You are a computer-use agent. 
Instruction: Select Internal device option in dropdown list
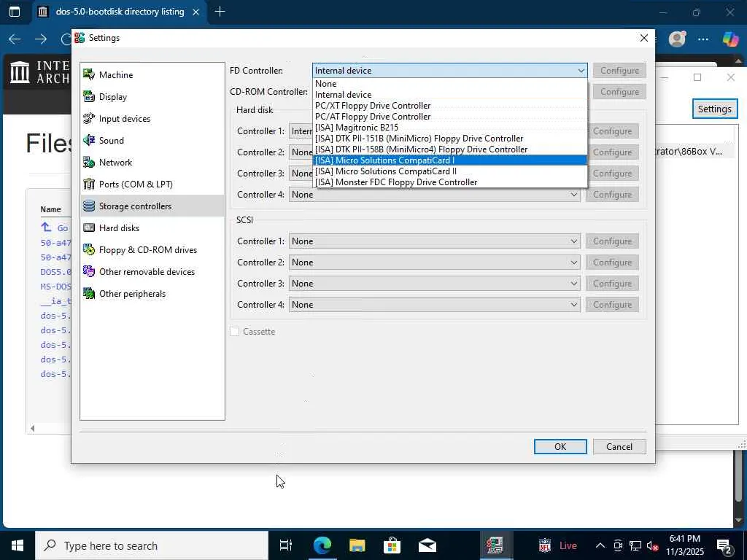pyautogui.click(x=449, y=94)
